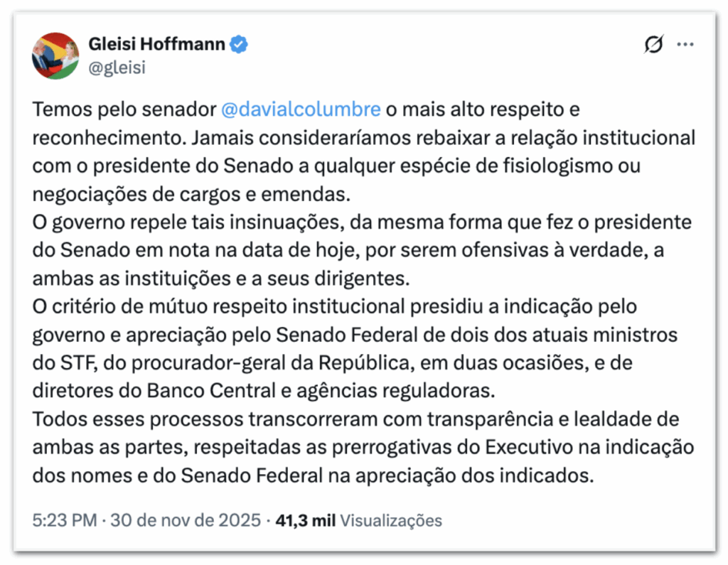Click the Grok icon on the post
The height and width of the screenshot is (565, 728).
pos(653,45)
